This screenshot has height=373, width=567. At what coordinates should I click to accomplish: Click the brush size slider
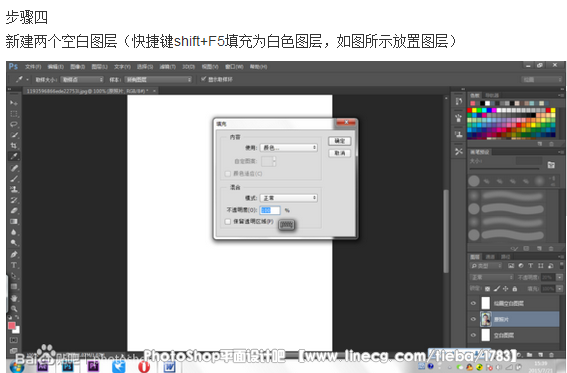tap(504, 168)
